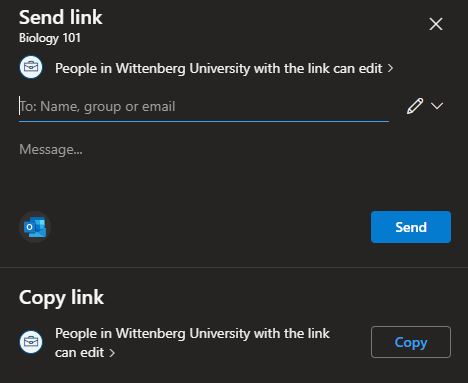
Task: Focus the 'To: Name, group or email' field
Action: tap(204, 107)
